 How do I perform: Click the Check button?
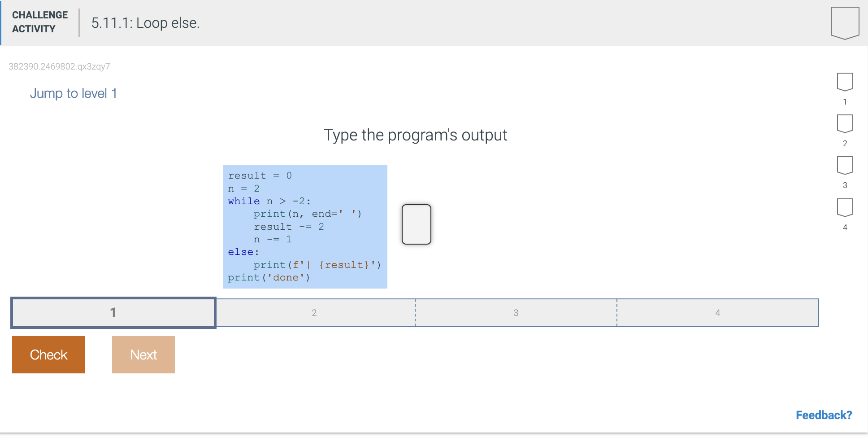(x=48, y=355)
